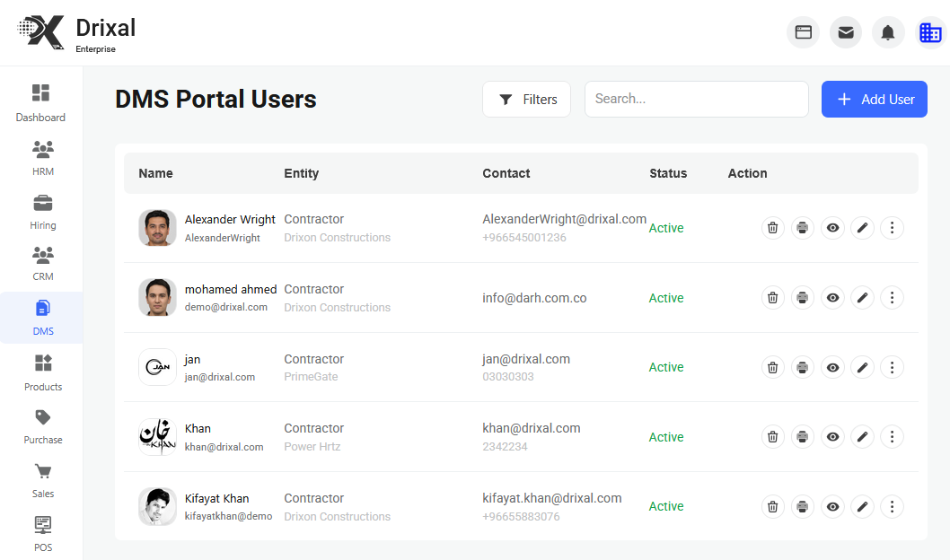Open the mail envelope icon in the header

[845, 31]
